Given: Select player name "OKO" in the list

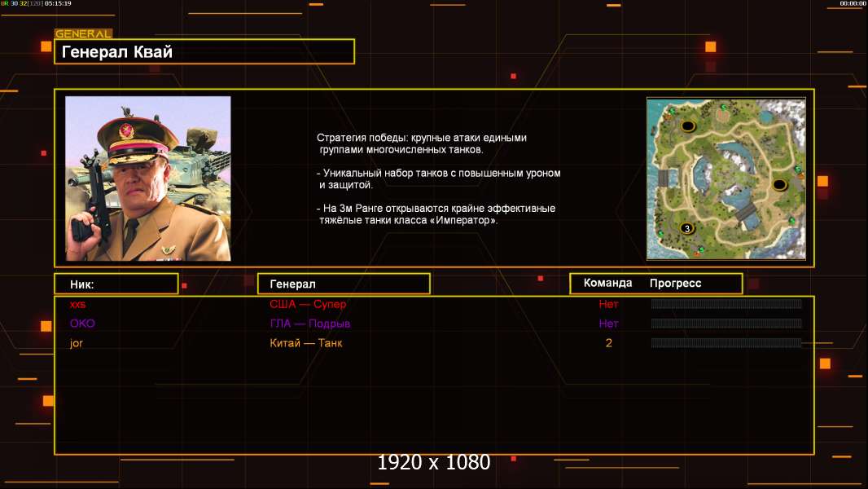Looking at the screenshot, I should pyautogui.click(x=82, y=324).
